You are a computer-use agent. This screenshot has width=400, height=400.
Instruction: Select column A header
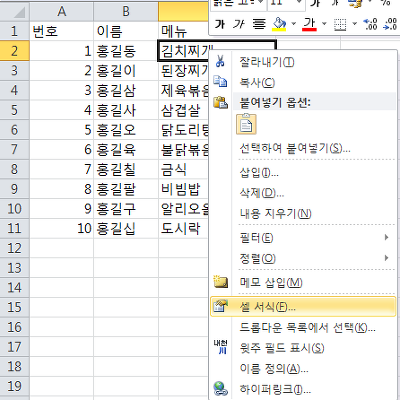coord(61,12)
